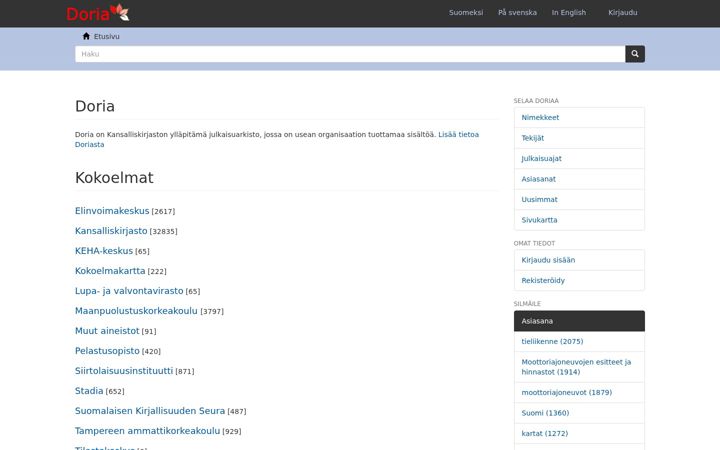Open Suomalaisen Kirjallisuuden Seura collection

pos(150,411)
